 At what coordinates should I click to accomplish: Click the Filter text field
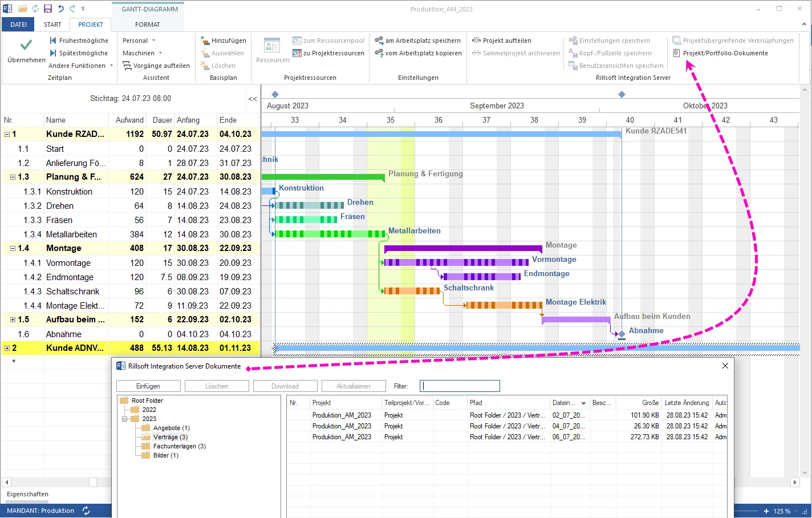(460, 386)
